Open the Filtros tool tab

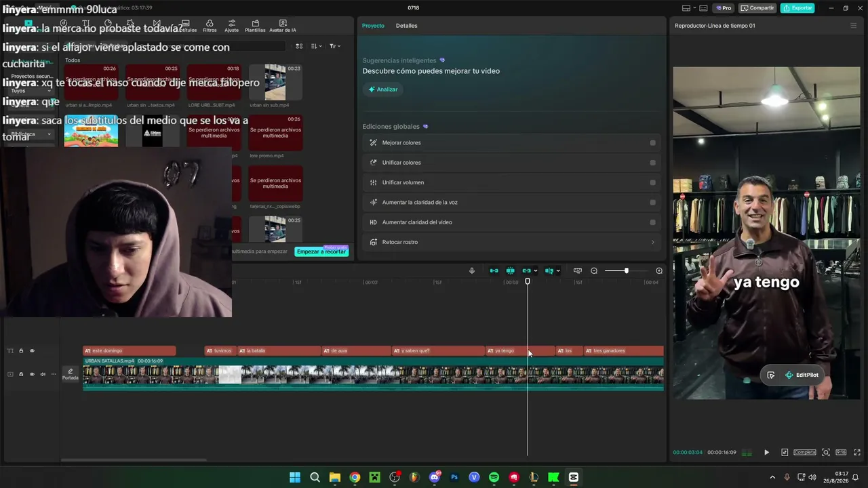click(x=210, y=26)
